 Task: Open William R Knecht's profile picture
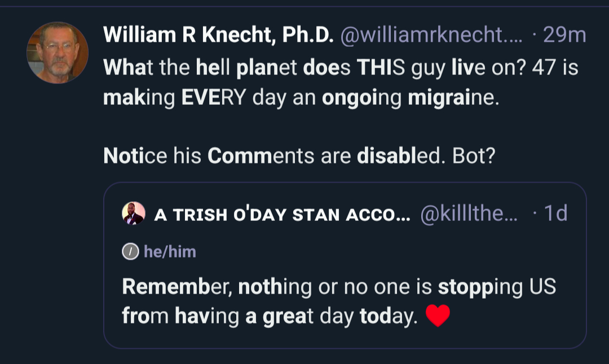click(58, 52)
